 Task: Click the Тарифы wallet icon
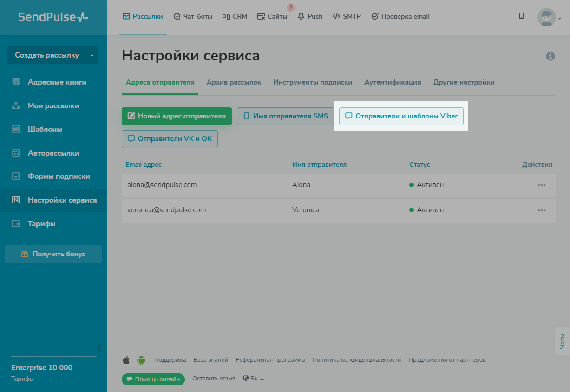tap(16, 224)
